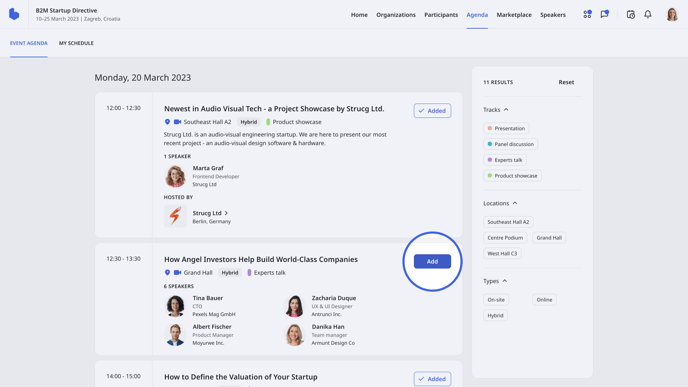The height and width of the screenshot is (387, 688).
Task: Click the 11 RESULTS count text
Action: [x=498, y=82]
